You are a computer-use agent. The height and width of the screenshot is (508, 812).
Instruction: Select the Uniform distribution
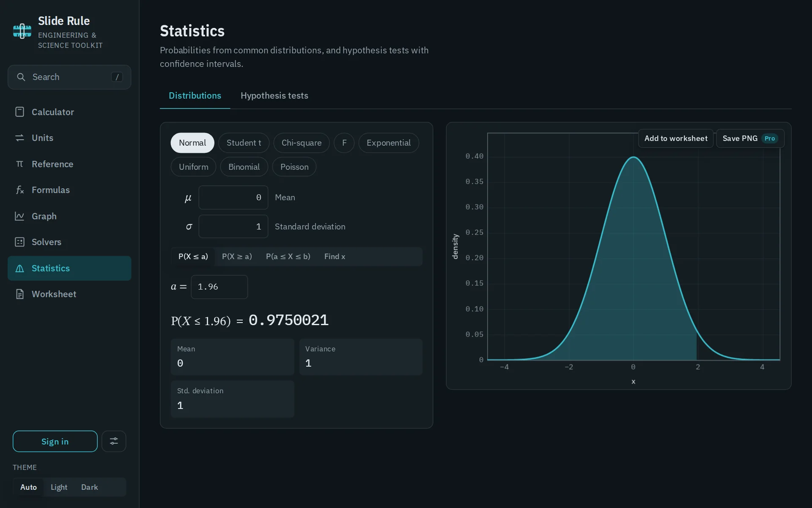click(193, 167)
